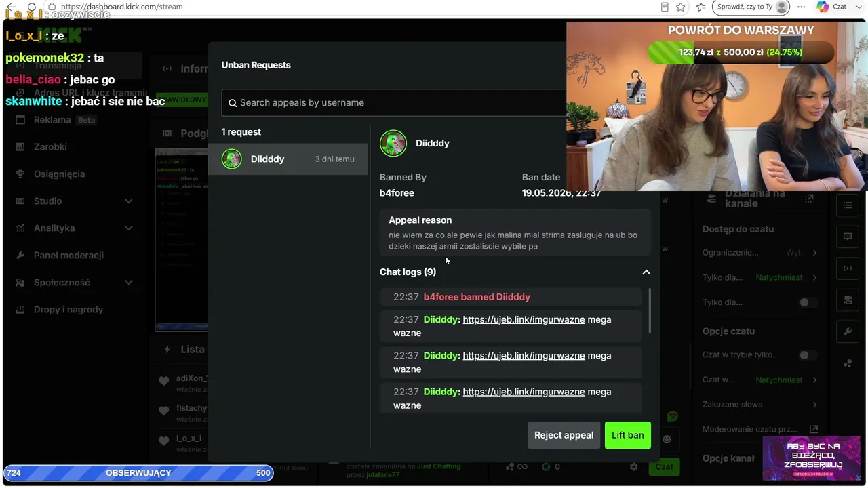868x488 pixels.
Task: Click the ban date '19.05.2026, 22:37'
Action: click(561, 193)
